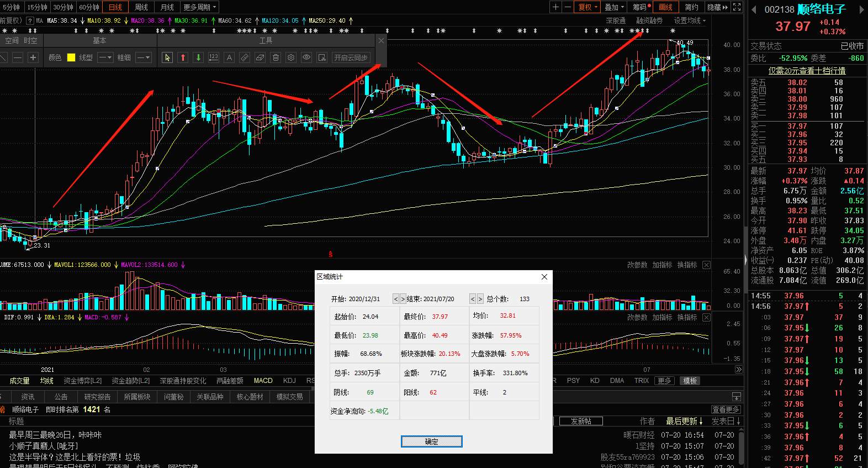Open 研究报告 tab
This screenshot has width=868, height=468.
point(97,397)
